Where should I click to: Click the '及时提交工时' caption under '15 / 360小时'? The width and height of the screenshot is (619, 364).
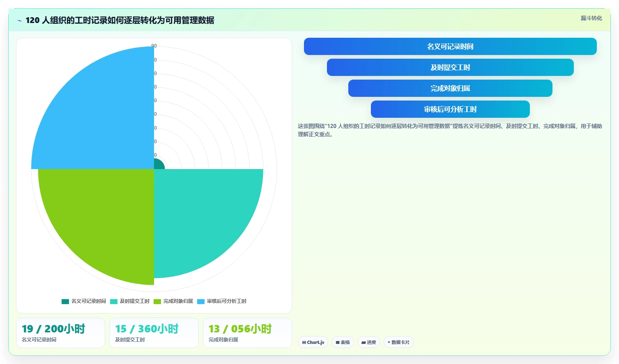(130, 340)
